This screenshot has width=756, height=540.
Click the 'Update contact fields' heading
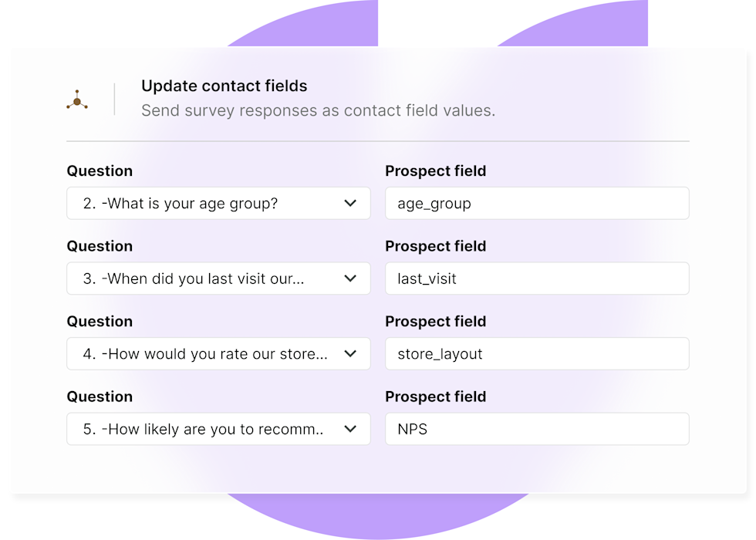pyautogui.click(x=224, y=86)
